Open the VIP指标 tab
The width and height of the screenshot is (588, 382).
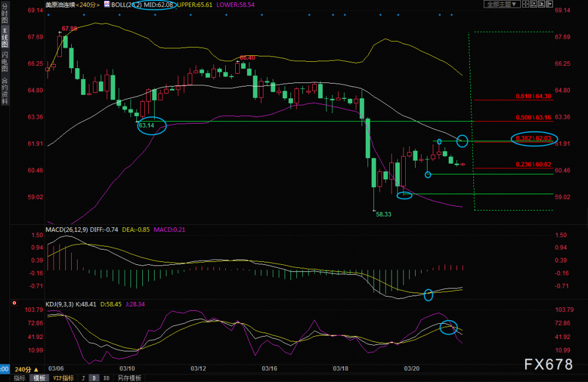pos(64,378)
